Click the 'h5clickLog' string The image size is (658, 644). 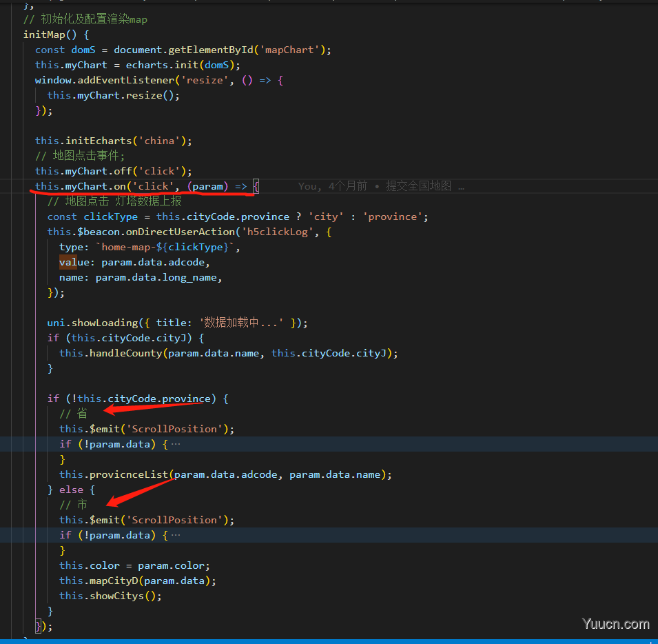tap(277, 232)
